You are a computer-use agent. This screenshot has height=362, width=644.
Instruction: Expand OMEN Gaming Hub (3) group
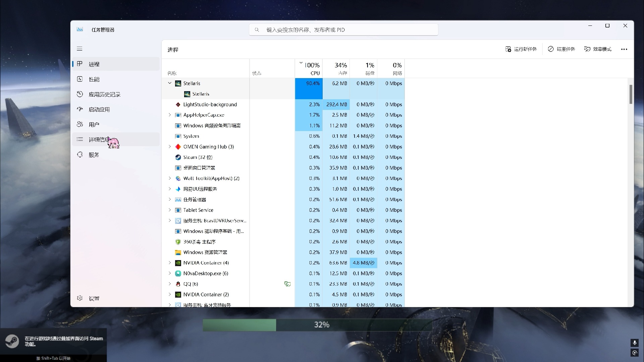170,147
